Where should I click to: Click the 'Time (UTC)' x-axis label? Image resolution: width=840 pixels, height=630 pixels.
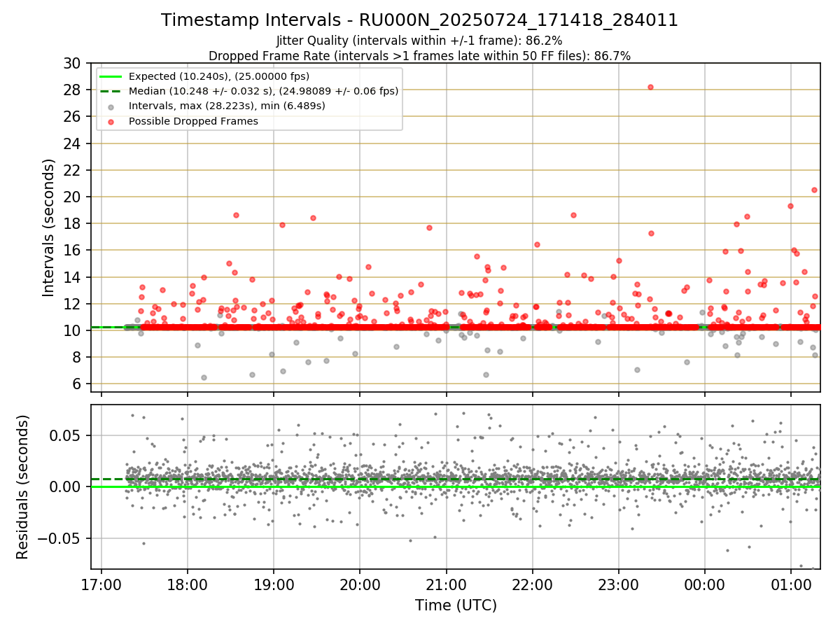[x=456, y=605]
